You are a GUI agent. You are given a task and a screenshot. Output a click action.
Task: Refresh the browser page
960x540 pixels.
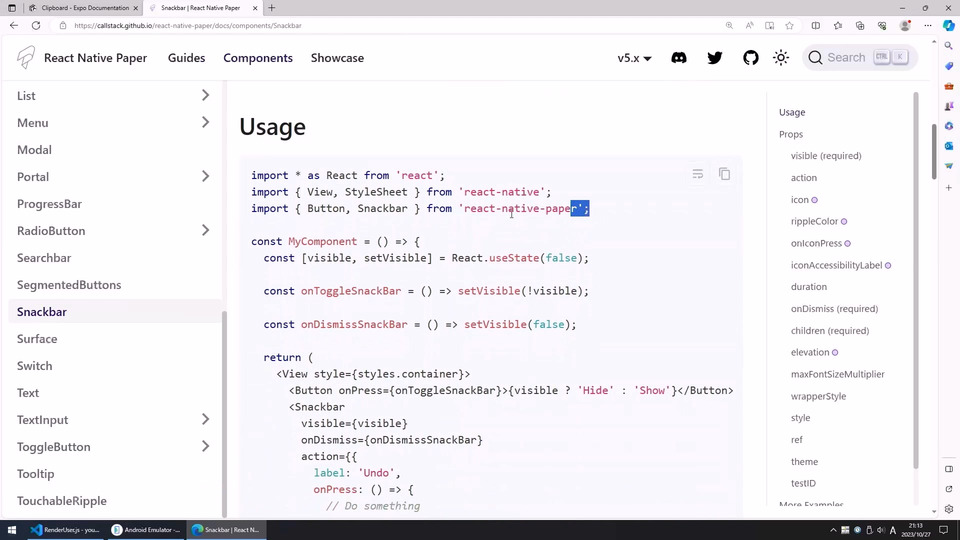36,26
